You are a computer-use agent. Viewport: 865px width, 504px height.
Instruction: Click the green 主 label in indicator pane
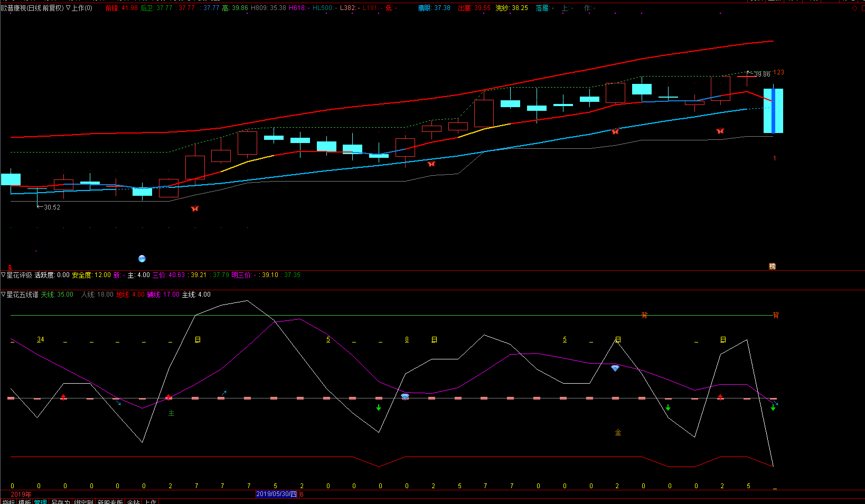click(x=171, y=413)
